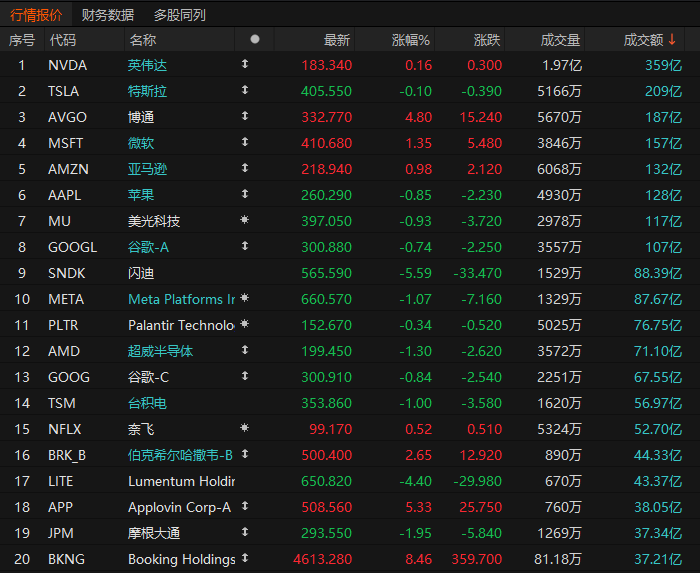700x573 pixels.
Task: Click the Palantir Technolo stock name
Action: (181, 325)
